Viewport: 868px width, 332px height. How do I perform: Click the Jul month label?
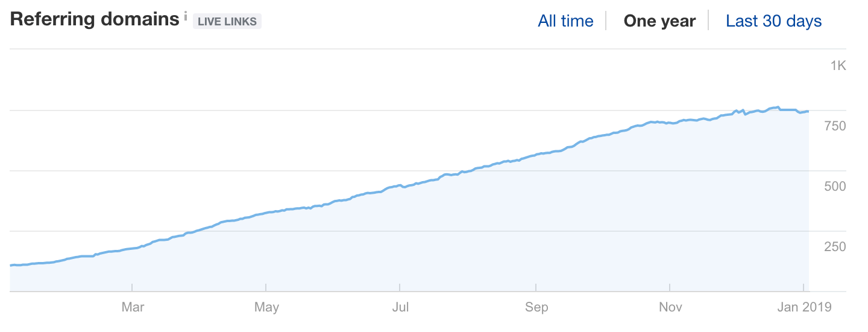pos(400,307)
